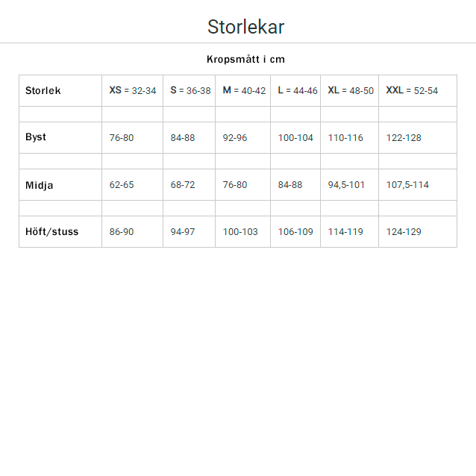Select the Midja row label

[x=40, y=185]
